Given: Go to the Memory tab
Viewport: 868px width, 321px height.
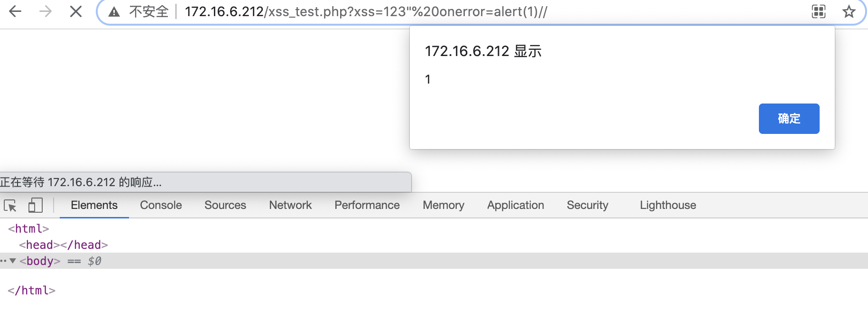Looking at the screenshot, I should (x=443, y=205).
